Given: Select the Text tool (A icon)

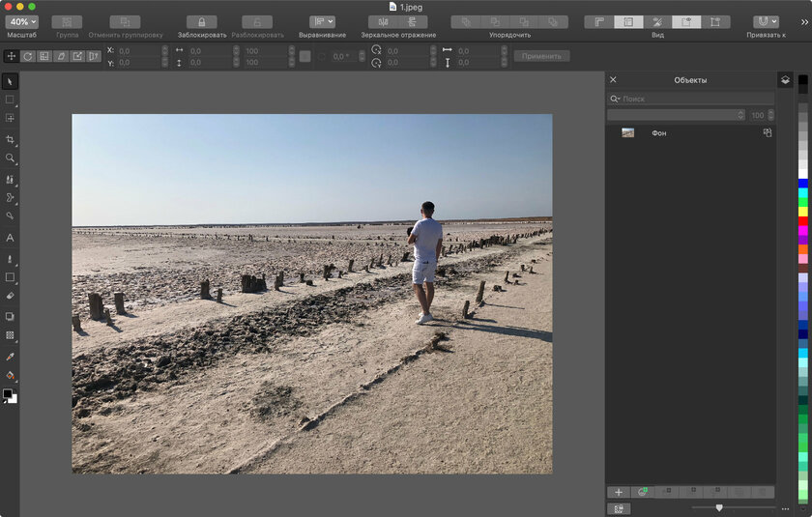Looking at the screenshot, I should (x=10, y=238).
